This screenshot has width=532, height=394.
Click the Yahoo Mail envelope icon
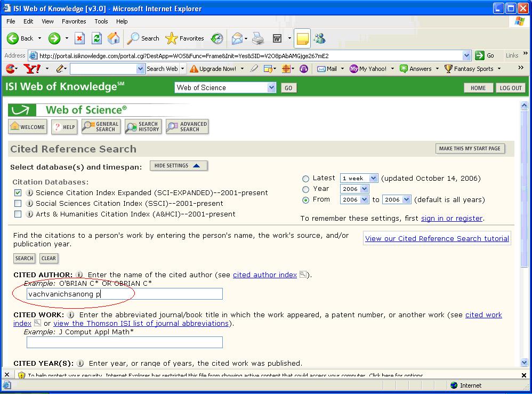coord(321,69)
